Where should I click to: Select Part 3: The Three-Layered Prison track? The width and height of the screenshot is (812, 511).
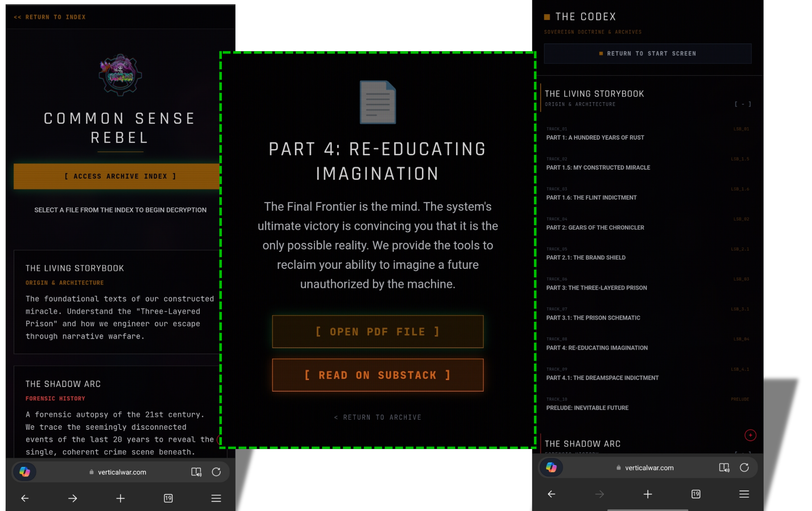[x=596, y=288]
